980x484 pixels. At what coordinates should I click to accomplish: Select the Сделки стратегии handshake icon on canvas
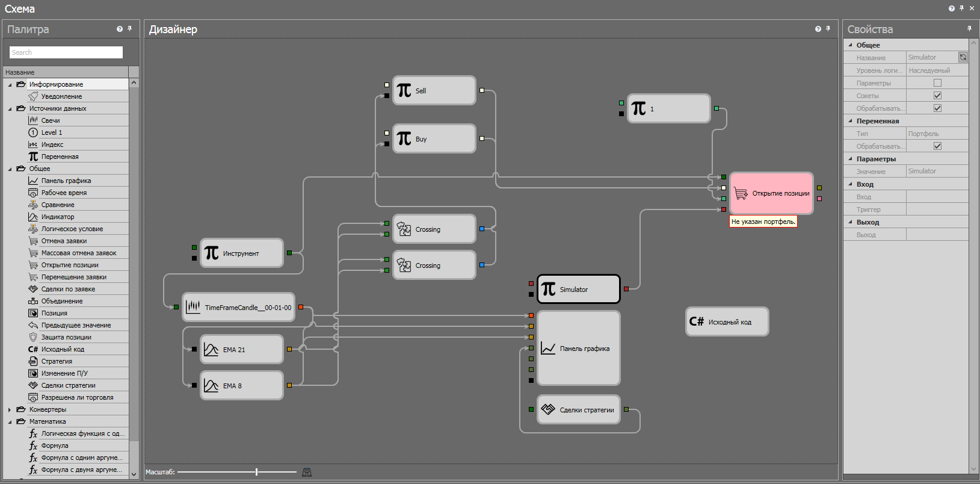[548, 409]
